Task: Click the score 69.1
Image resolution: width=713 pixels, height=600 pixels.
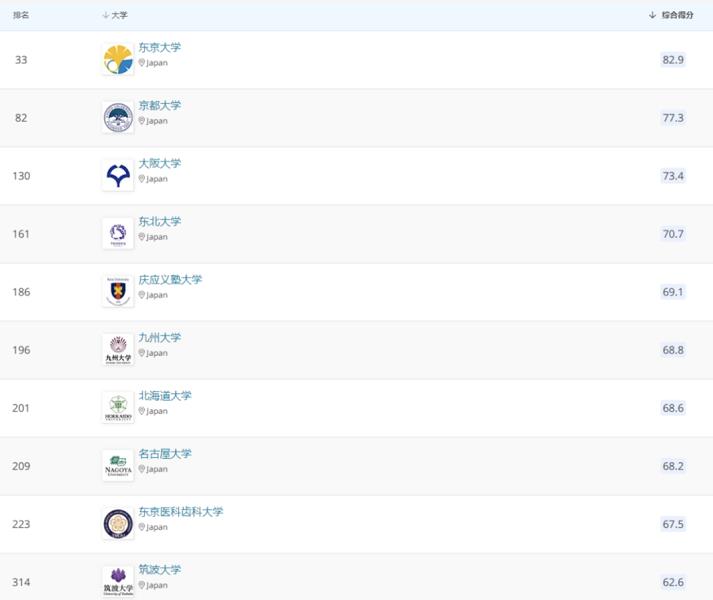Action: click(x=673, y=292)
